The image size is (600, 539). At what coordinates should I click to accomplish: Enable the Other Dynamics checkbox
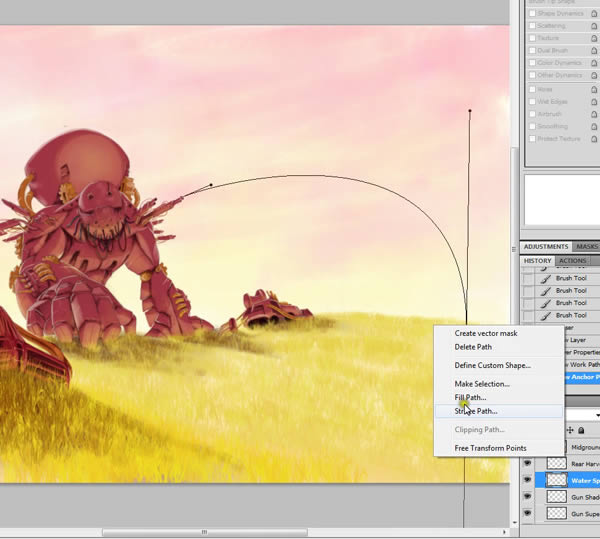coord(532,75)
